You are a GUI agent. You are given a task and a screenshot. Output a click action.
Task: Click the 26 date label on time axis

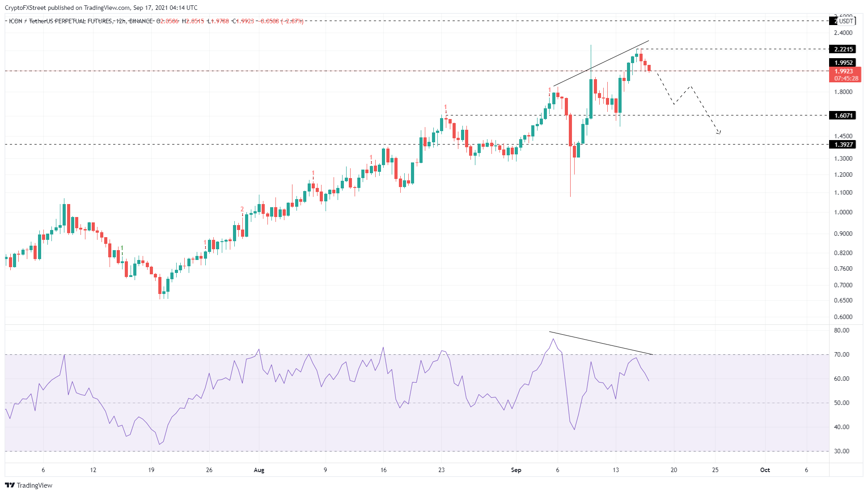(x=209, y=470)
